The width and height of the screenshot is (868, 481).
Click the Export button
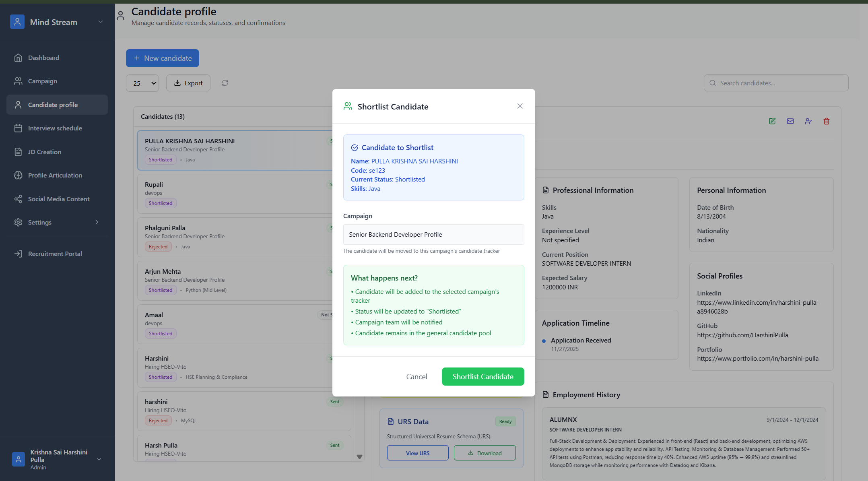[188, 83]
